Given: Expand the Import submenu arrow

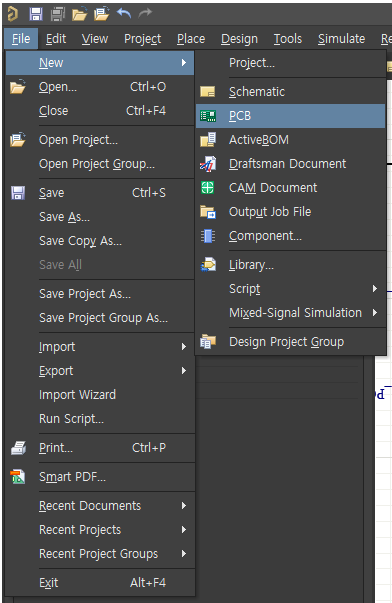Looking at the screenshot, I should (x=184, y=346).
